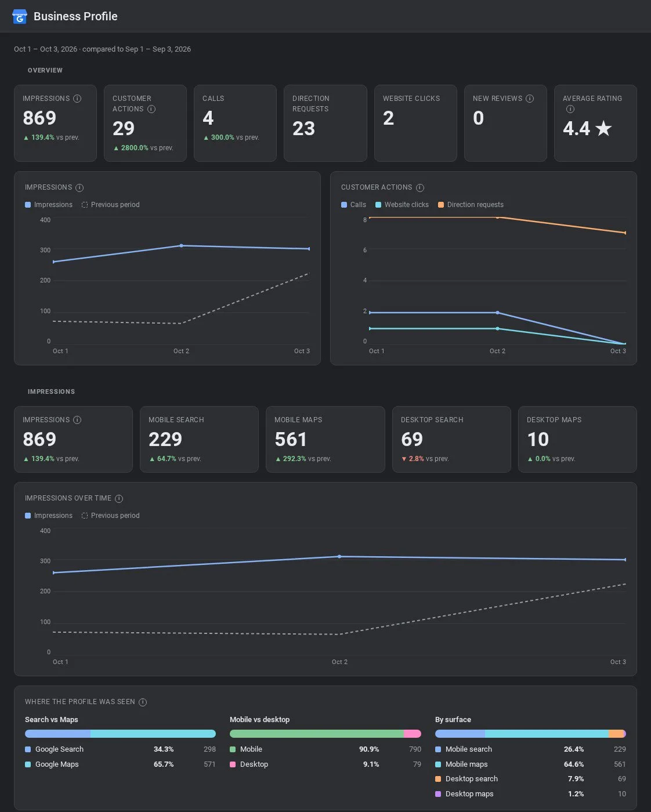This screenshot has width=651, height=812.
Task: Click the 64.7% change under Mobile Search
Action: click(175, 459)
